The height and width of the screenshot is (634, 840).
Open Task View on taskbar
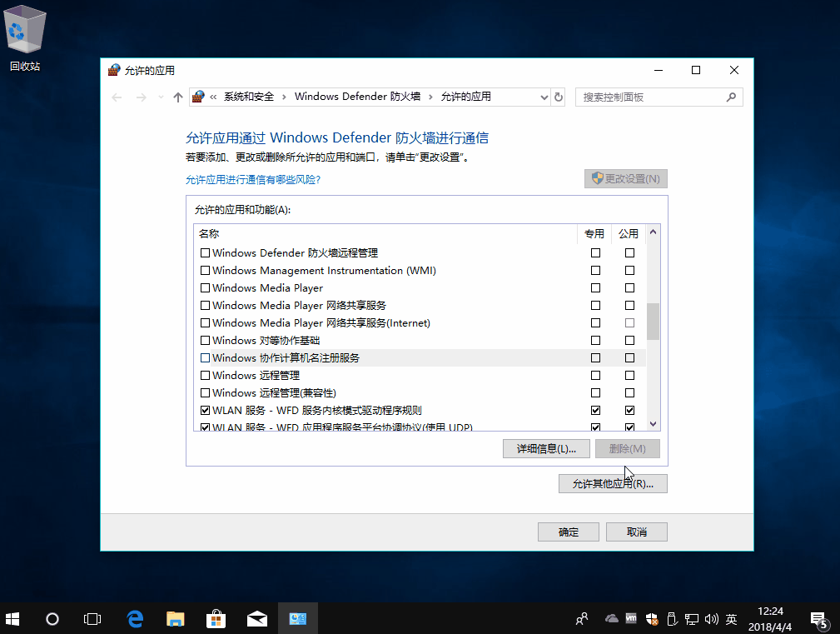click(x=92, y=619)
